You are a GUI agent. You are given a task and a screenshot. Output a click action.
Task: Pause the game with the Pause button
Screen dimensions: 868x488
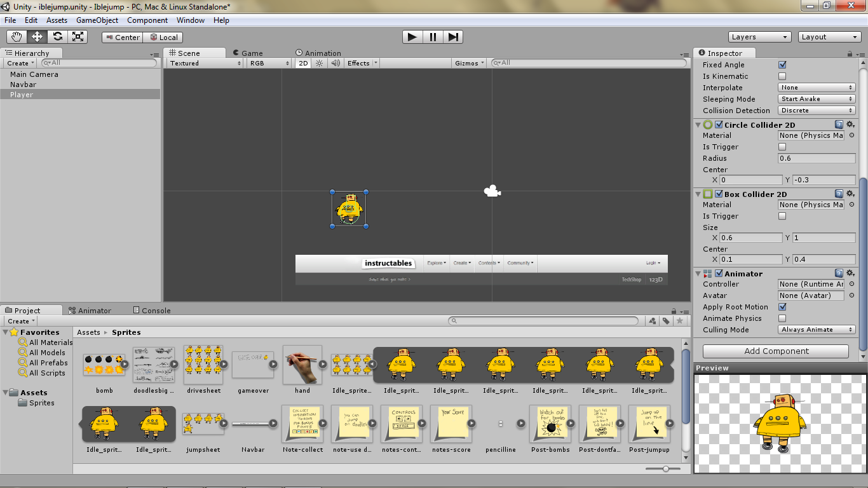(x=433, y=37)
